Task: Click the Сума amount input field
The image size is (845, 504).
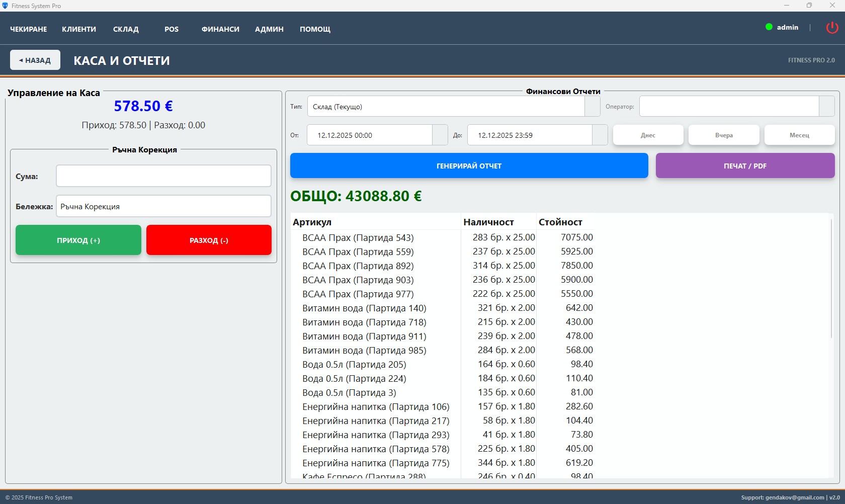Action: point(163,176)
